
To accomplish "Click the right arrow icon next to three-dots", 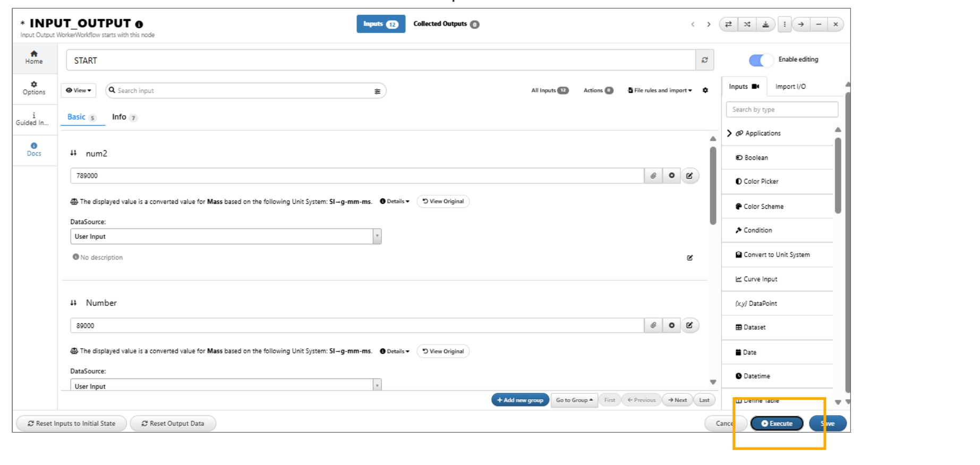I will point(801,24).
